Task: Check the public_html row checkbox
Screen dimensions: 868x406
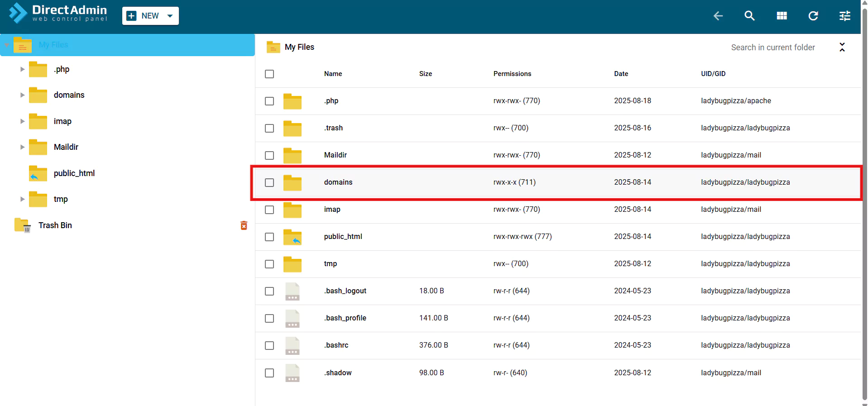Action: coord(269,237)
